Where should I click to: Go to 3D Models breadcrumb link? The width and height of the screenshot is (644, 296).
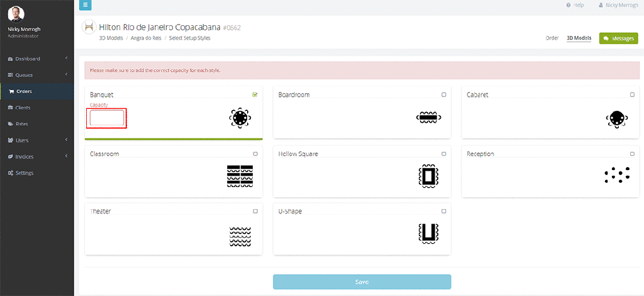(x=111, y=38)
